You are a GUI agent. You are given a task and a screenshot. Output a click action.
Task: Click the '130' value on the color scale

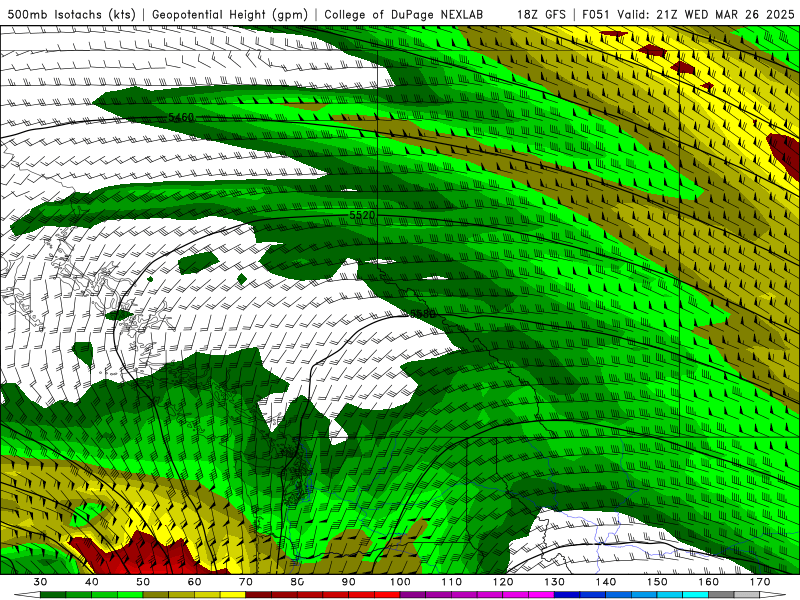555,582
